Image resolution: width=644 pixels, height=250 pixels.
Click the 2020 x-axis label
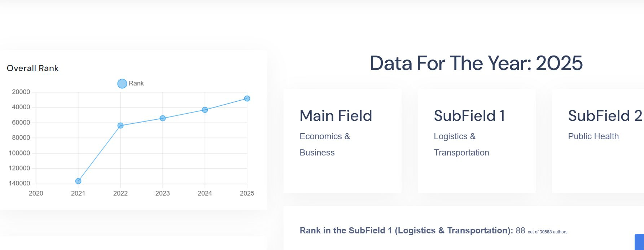click(x=36, y=193)
